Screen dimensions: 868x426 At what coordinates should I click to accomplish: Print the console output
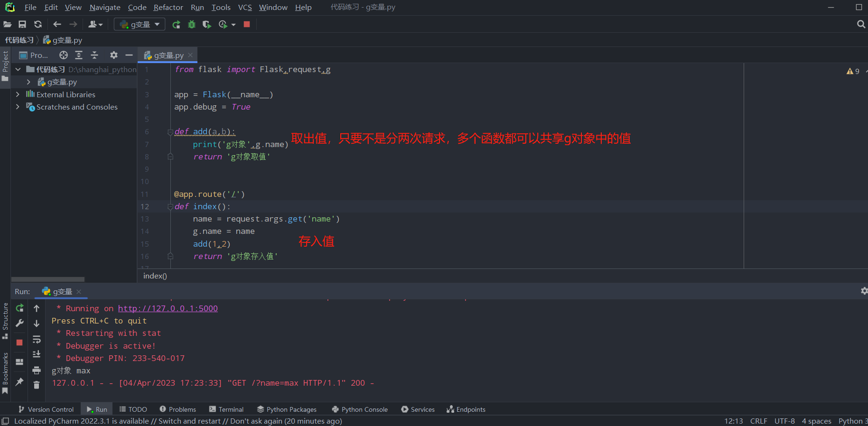point(37,370)
